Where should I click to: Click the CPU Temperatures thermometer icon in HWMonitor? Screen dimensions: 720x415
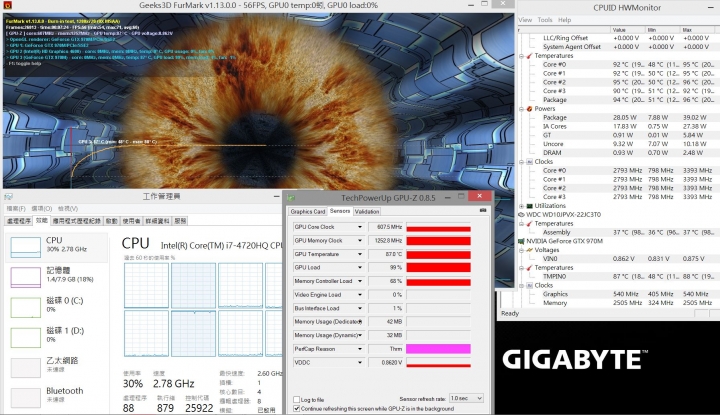pos(529,56)
